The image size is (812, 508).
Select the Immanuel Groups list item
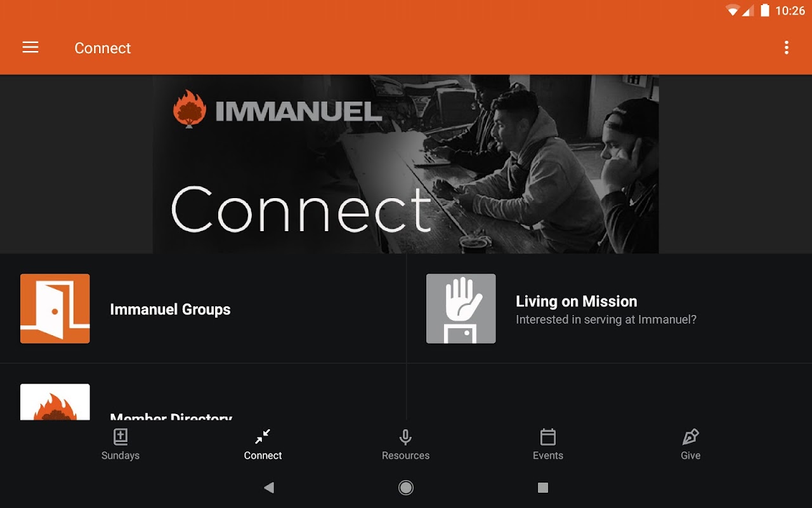pos(203,309)
